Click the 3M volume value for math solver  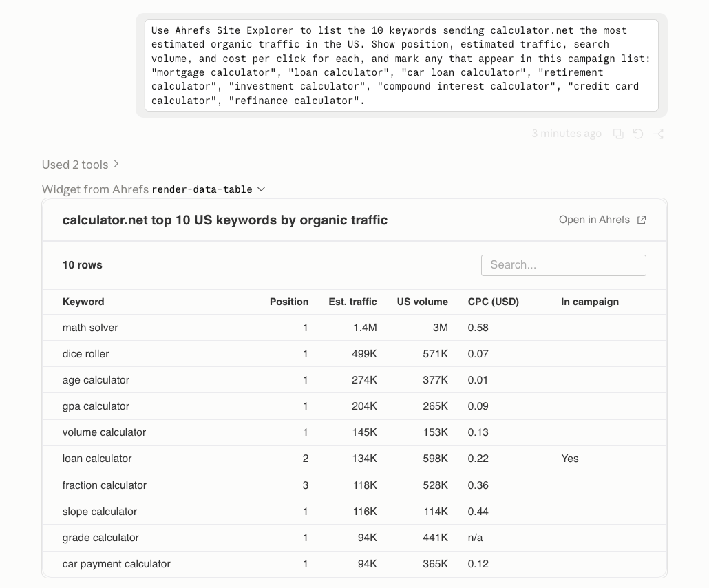(441, 328)
